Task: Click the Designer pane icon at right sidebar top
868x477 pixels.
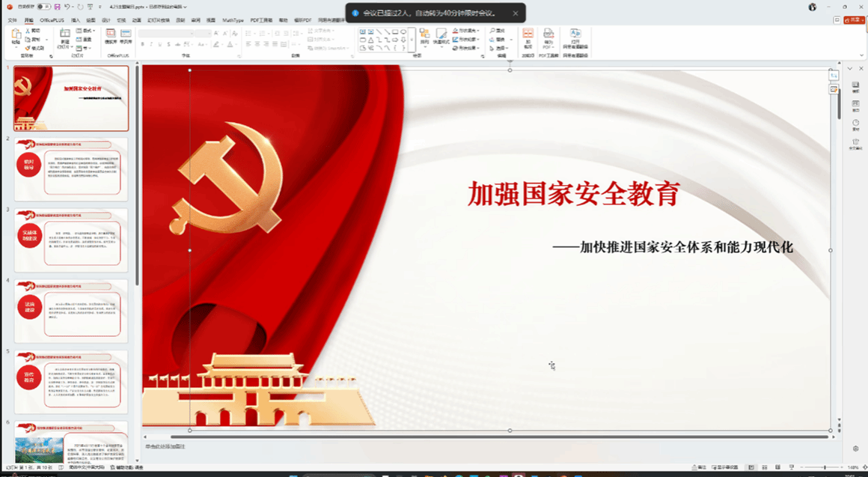Action: tap(856, 86)
